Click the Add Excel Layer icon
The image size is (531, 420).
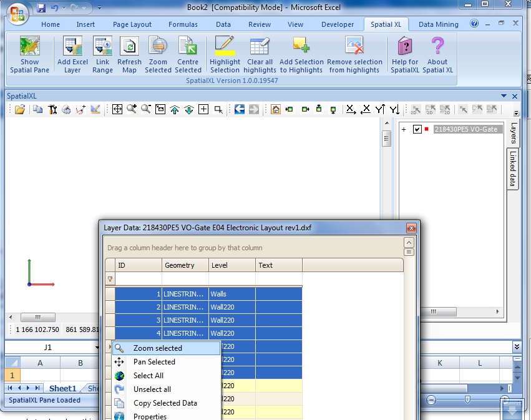[72, 54]
